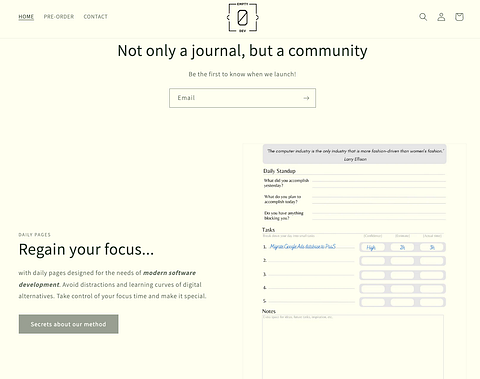Click the Empty Dev logo
This screenshot has width=480, height=379.
[x=243, y=18]
